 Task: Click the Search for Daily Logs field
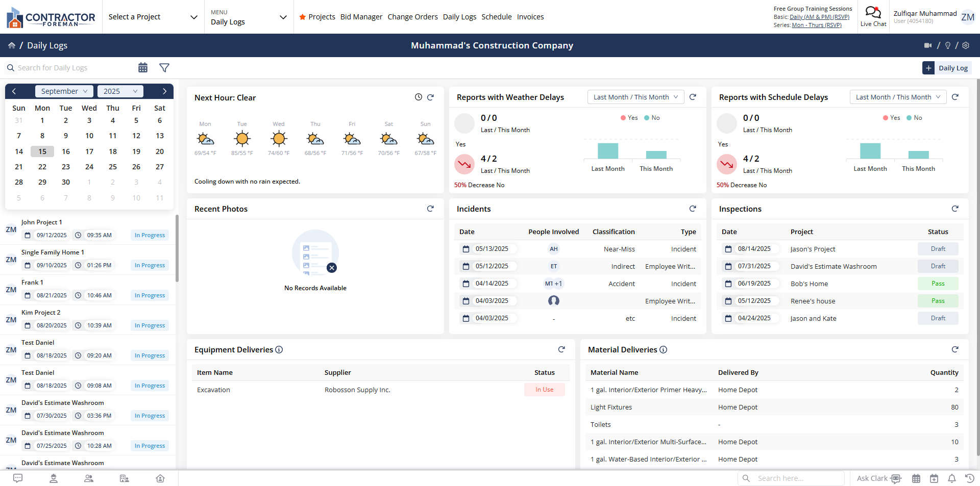coord(71,68)
